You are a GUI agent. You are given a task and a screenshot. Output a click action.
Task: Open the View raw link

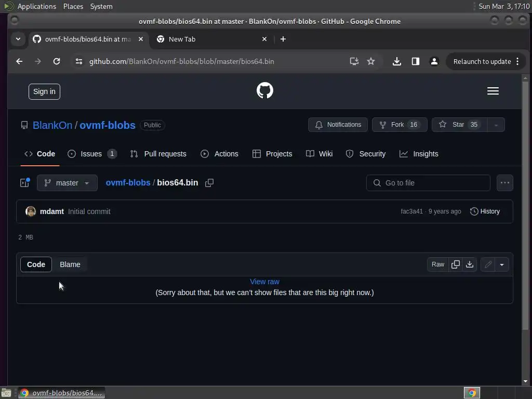[x=264, y=282]
